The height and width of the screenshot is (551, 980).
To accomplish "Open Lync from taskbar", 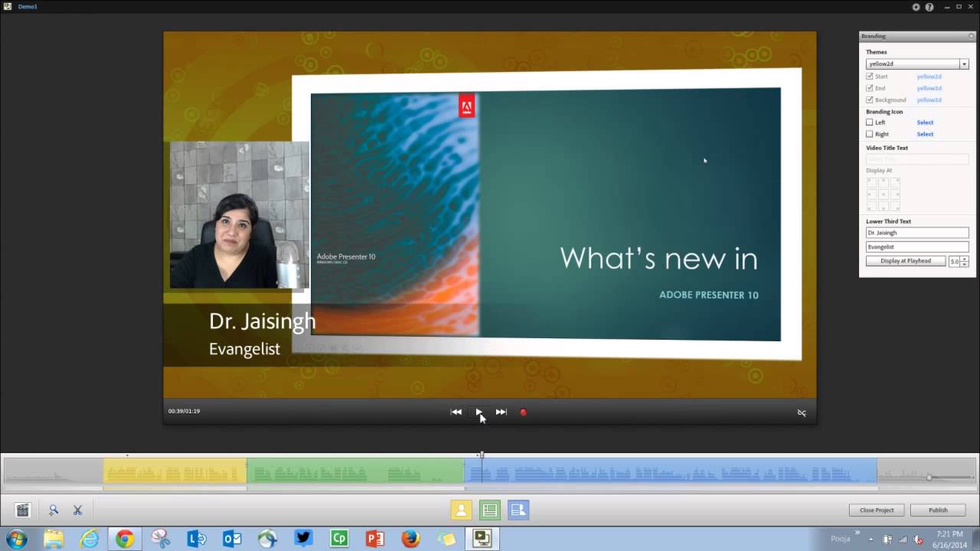I will [x=196, y=540].
